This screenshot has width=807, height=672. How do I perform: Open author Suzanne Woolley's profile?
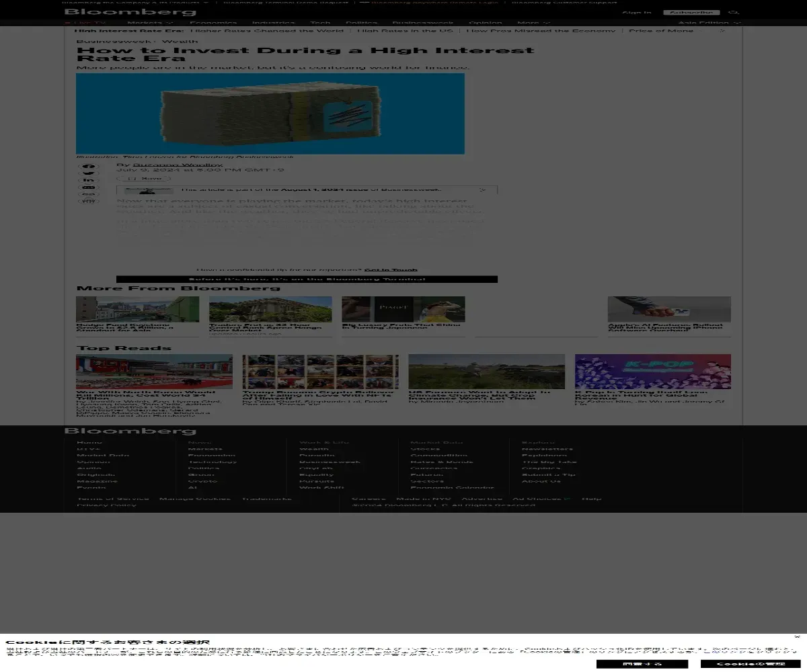(x=178, y=165)
